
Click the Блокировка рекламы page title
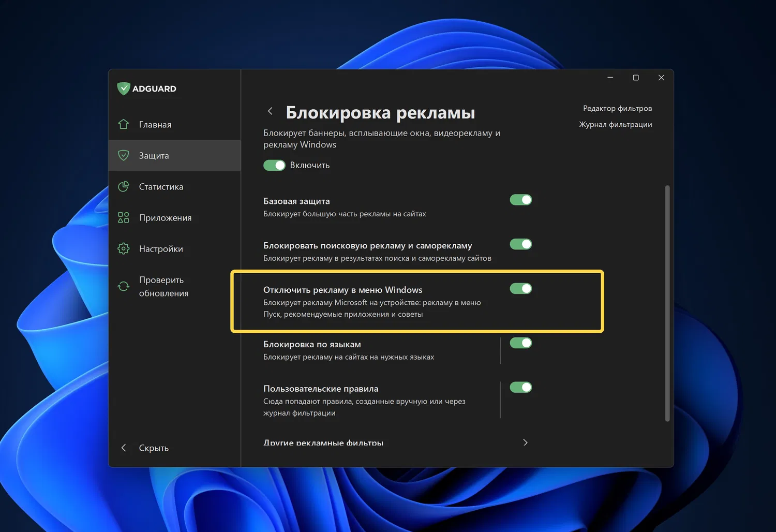(x=380, y=112)
